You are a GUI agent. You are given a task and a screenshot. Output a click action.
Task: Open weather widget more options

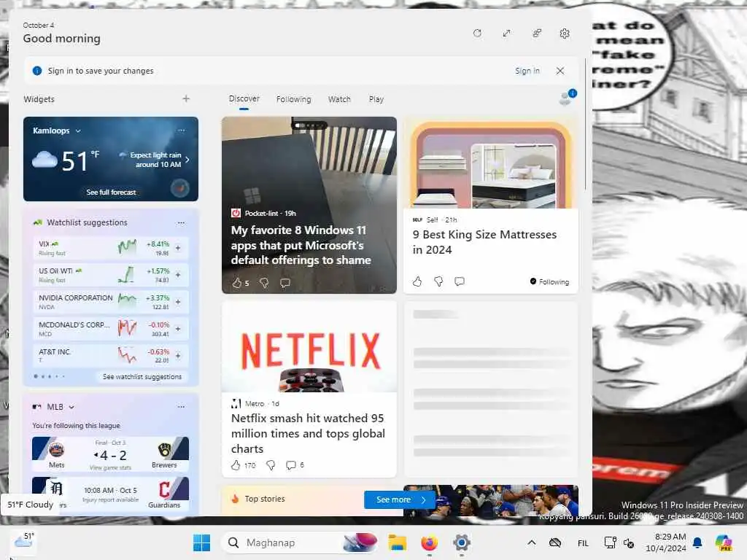pyautogui.click(x=182, y=130)
